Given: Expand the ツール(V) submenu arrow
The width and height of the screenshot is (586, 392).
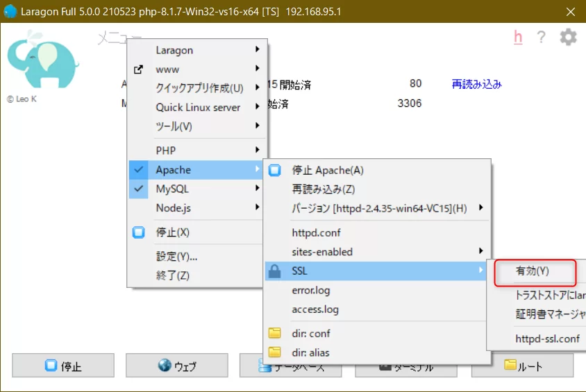Looking at the screenshot, I should [x=257, y=126].
